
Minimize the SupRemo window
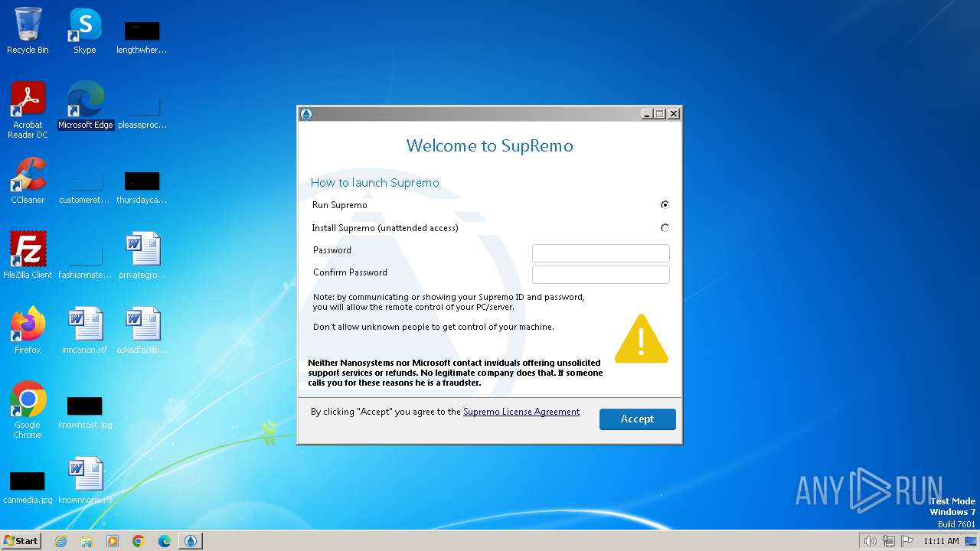(647, 114)
